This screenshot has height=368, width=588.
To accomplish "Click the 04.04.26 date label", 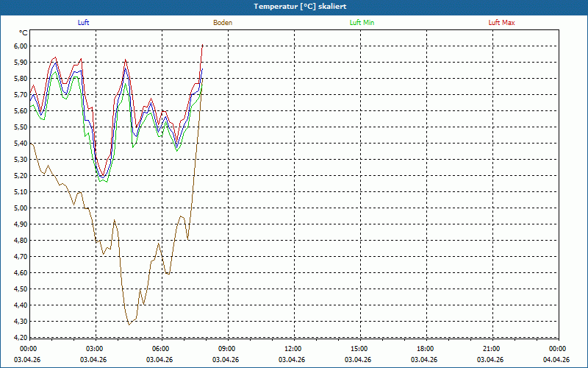I will [x=556, y=360].
